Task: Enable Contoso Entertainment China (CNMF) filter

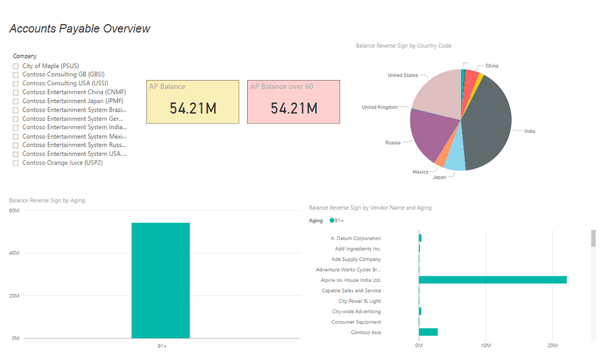Action: tap(15, 92)
